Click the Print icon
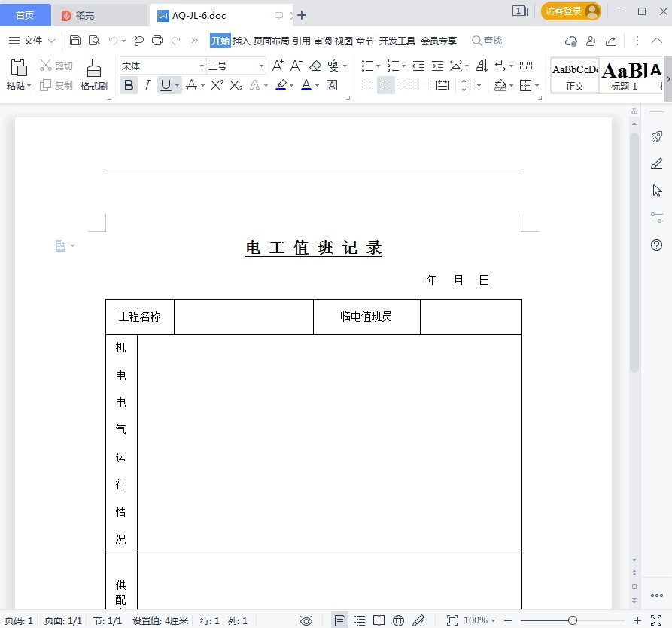Image resolution: width=672 pixels, height=628 pixels. pyautogui.click(x=157, y=41)
